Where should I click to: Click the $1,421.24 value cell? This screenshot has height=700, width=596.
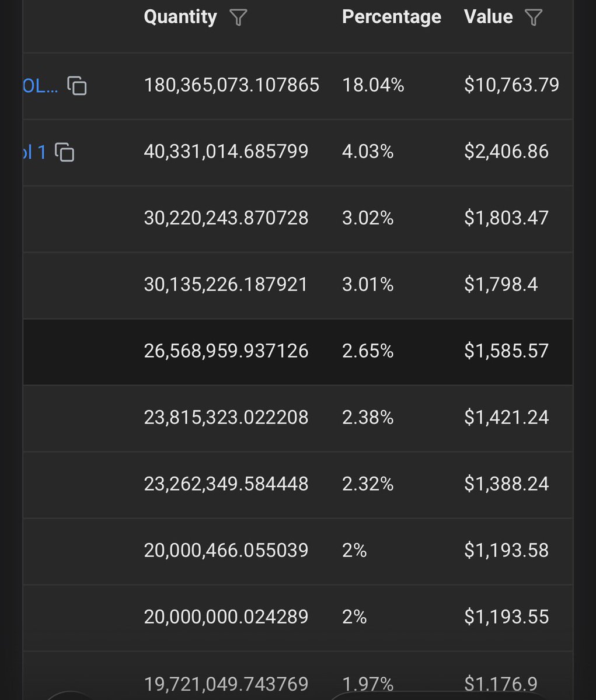point(506,418)
